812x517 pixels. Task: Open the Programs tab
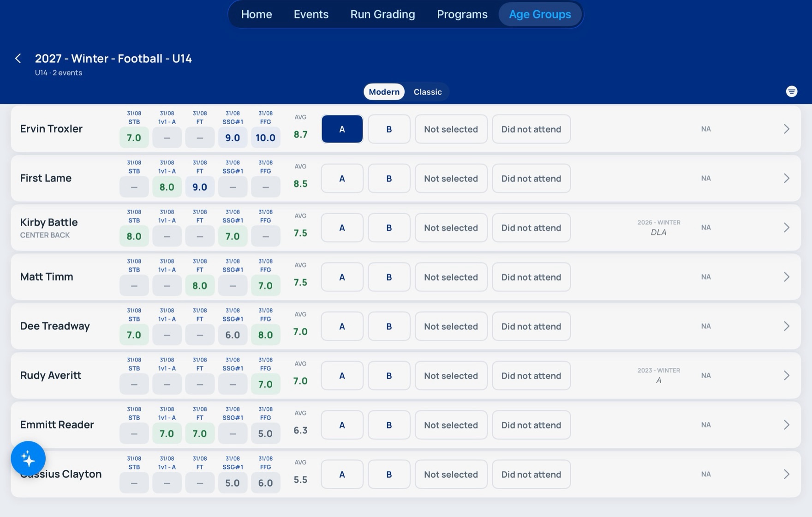click(462, 14)
